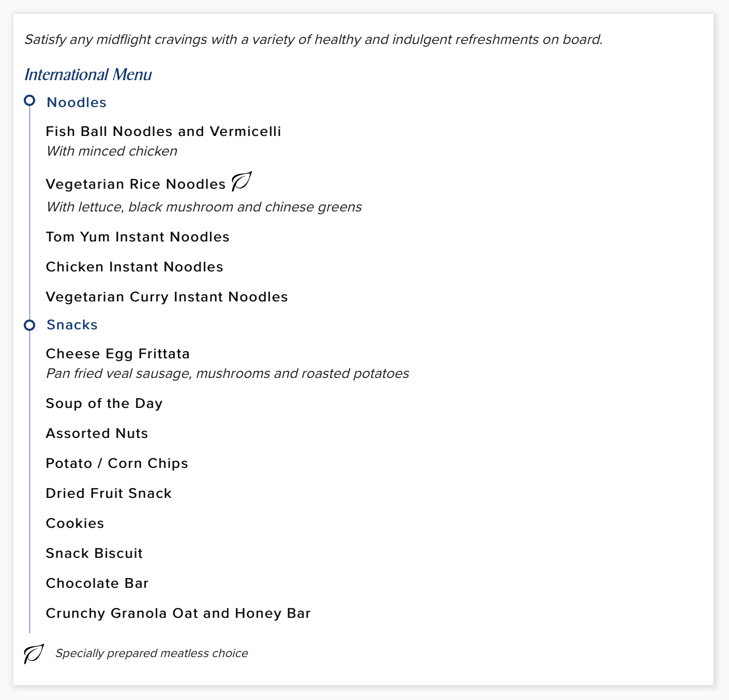
Task: Select Chicken Instant Noodles
Action: pyautogui.click(x=134, y=267)
